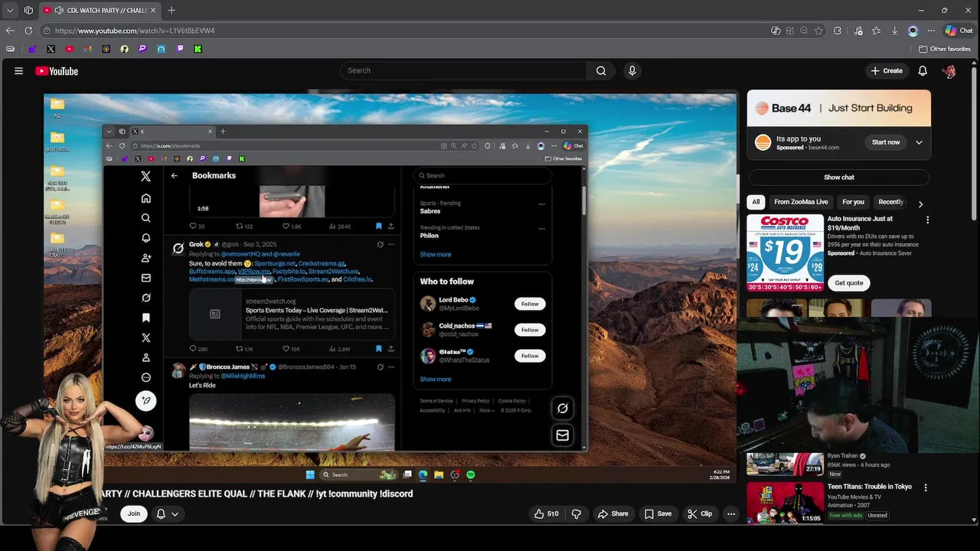Open browser settings and more menu
The image size is (980, 551).
coord(931,31)
